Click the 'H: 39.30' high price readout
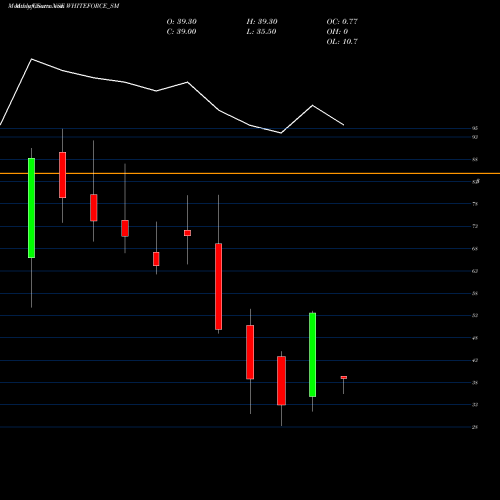 coord(262,22)
